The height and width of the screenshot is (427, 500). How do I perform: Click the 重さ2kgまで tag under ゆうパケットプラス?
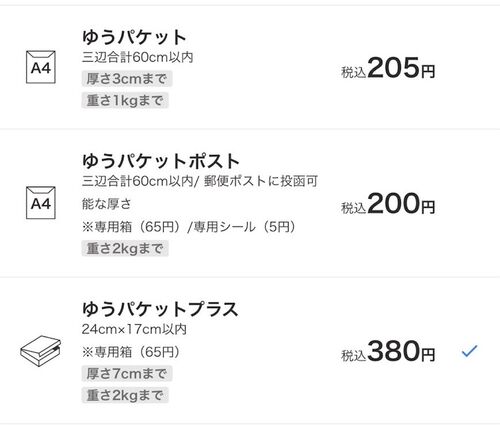(x=125, y=395)
